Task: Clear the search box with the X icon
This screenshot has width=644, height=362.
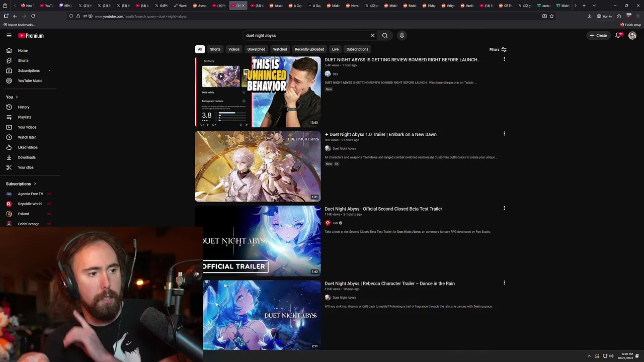Action: coord(373,36)
